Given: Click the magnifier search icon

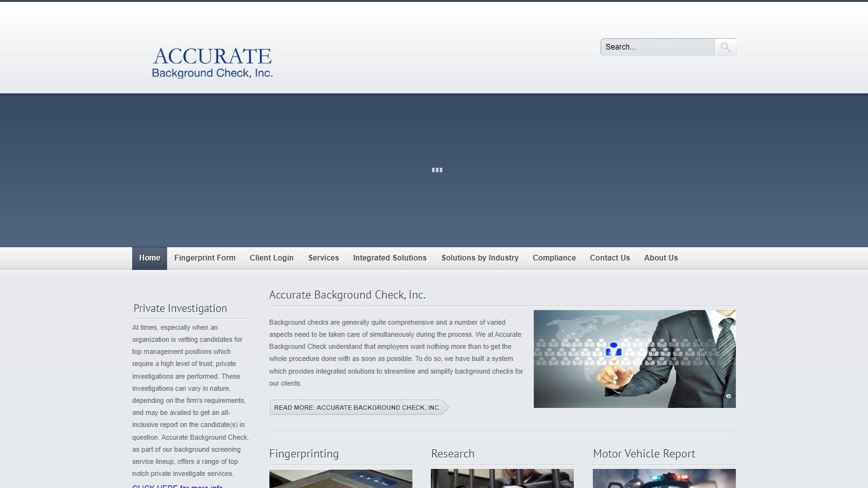Looking at the screenshot, I should pos(726,47).
